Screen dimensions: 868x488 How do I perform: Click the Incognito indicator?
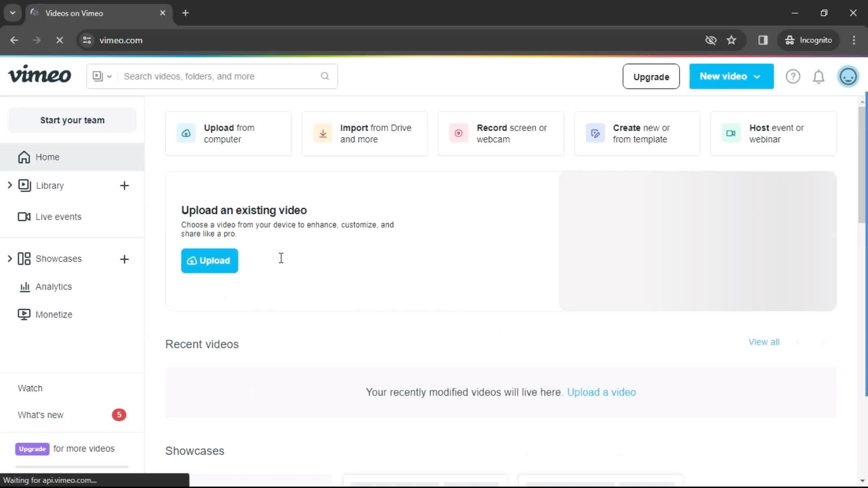pyautogui.click(x=808, y=40)
